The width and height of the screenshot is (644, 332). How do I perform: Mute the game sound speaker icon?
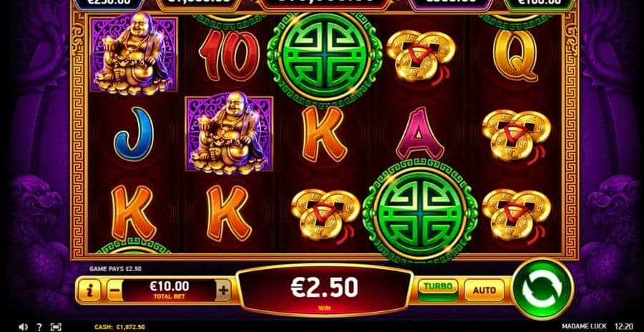coord(24,327)
